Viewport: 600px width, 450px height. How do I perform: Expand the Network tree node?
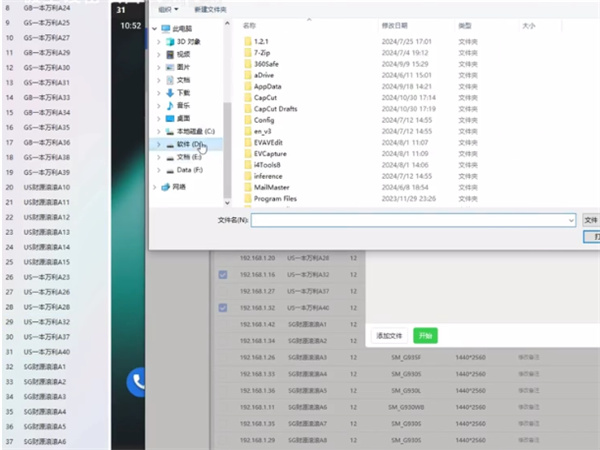pos(154,187)
